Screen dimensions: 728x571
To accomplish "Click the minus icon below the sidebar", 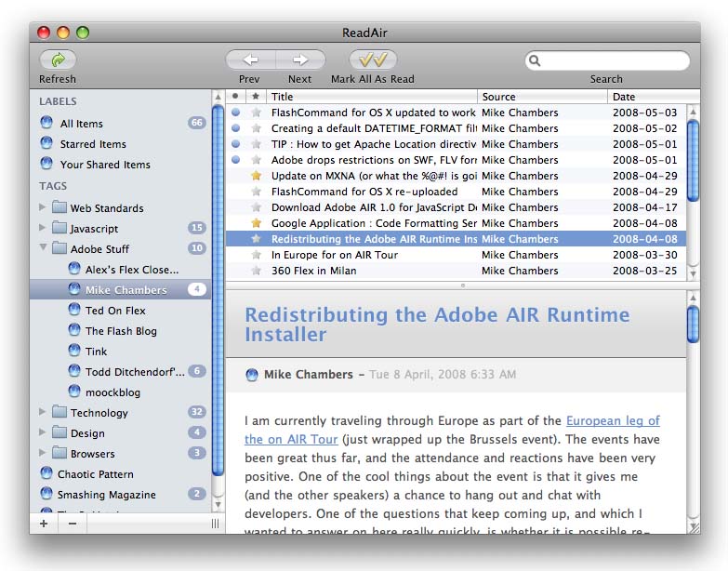I will [73, 524].
